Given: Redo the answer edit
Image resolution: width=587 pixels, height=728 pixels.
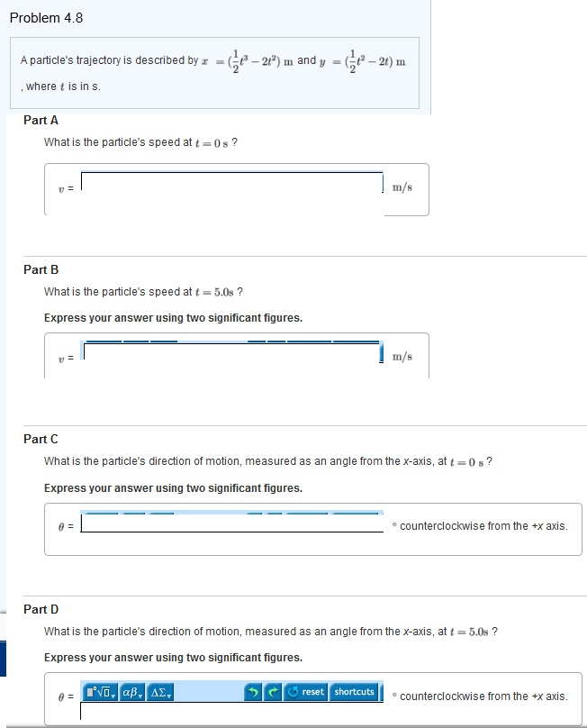Looking at the screenshot, I should 271,691.
